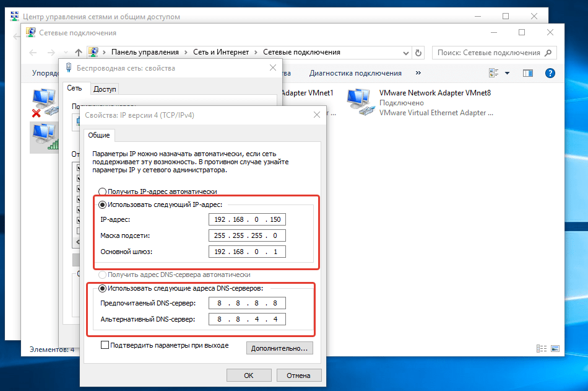Select the wireless adapter with signal bars
Viewport: 588px width, 391px height.
tap(45, 137)
